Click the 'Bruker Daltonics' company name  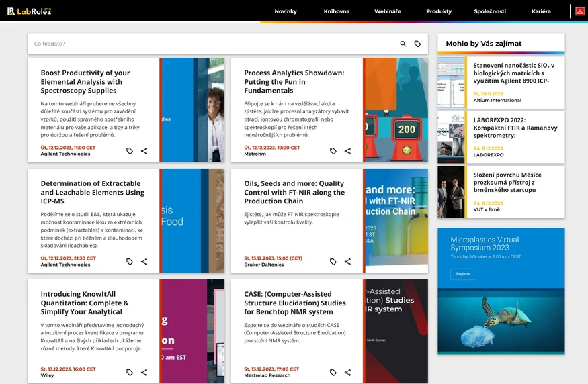pos(263,265)
